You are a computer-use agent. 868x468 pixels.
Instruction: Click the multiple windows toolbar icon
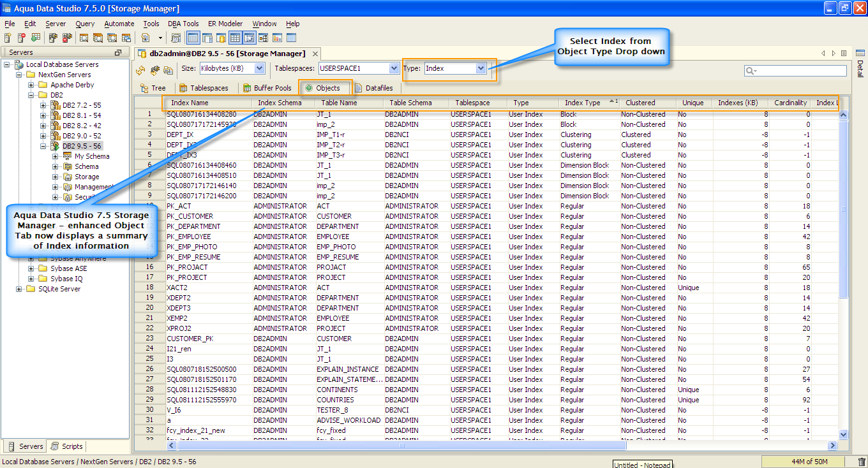pos(126,38)
